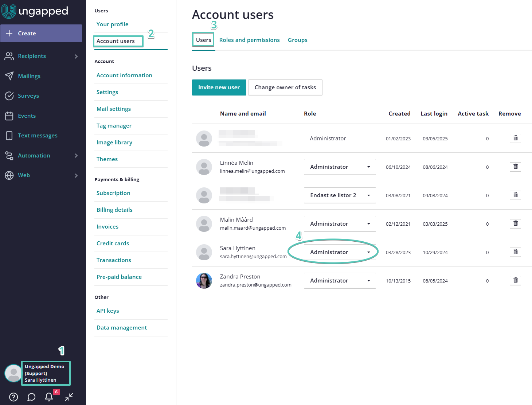Image resolution: width=532 pixels, height=405 pixels.
Task: Open the Billing details link
Action: [x=114, y=210]
